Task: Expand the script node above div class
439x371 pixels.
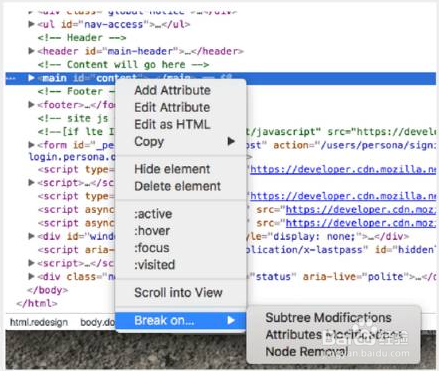Action: (x=31, y=263)
